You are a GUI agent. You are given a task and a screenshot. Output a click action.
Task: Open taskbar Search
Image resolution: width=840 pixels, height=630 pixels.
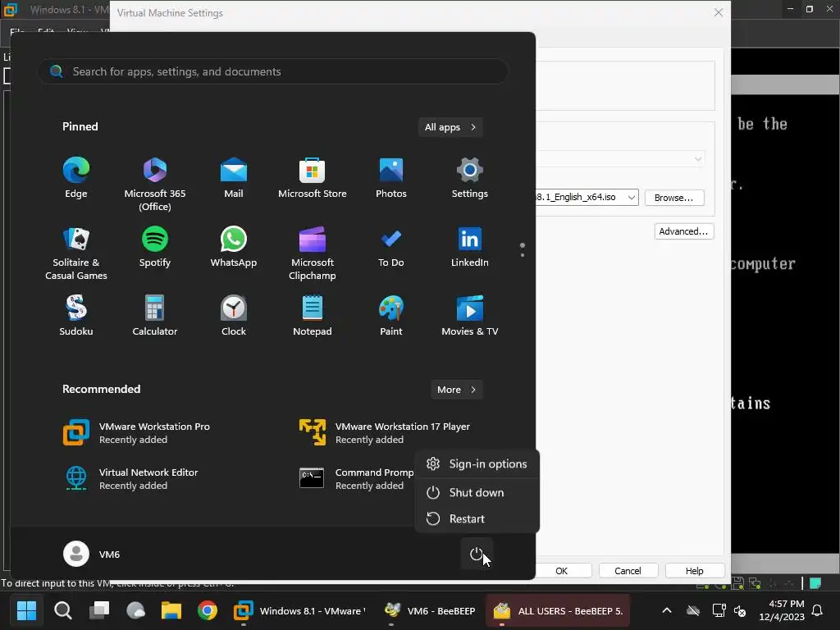click(62, 610)
